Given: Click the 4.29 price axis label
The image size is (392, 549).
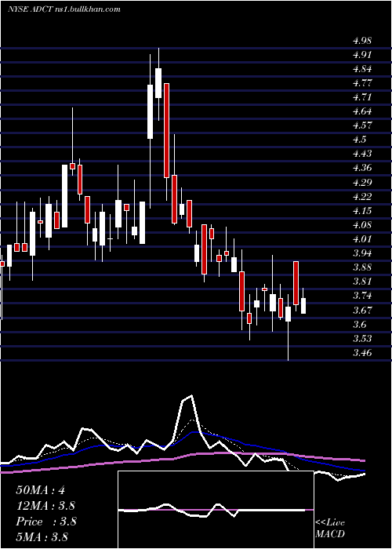Looking at the screenshot, I should point(361,182).
